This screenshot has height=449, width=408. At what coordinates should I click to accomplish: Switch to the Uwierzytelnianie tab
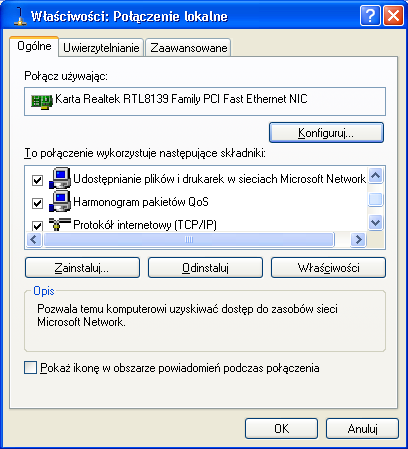(101, 48)
